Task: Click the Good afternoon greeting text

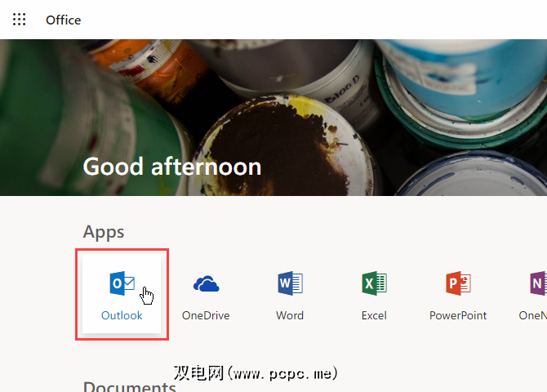Action: [172, 167]
